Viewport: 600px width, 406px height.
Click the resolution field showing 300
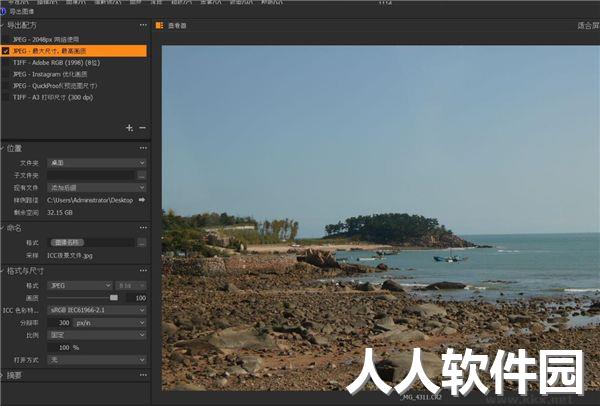point(59,323)
